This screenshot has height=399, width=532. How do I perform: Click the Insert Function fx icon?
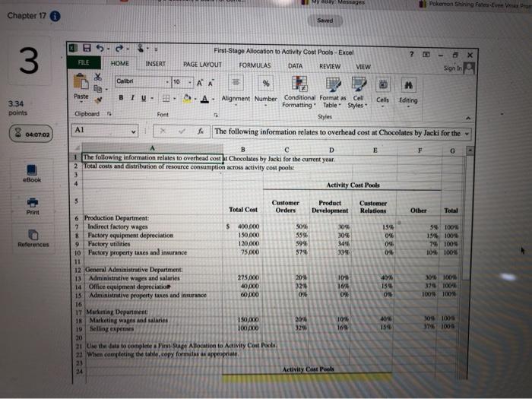[201, 131]
